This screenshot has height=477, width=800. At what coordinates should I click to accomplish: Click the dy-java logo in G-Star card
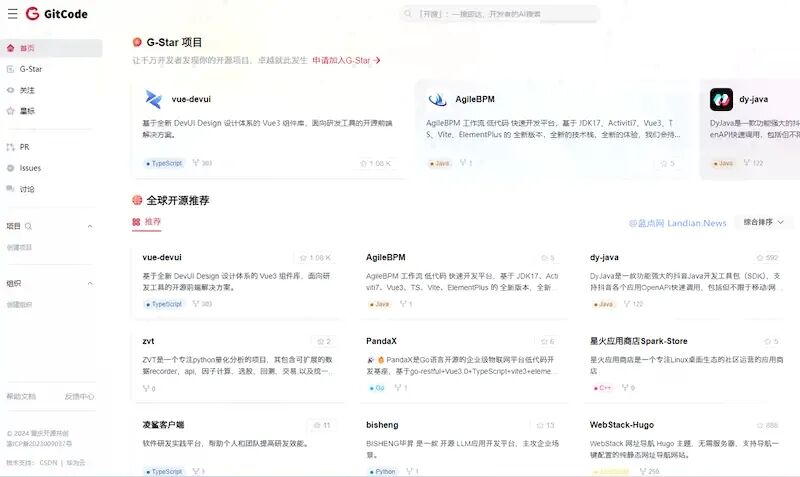coord(721,99)
